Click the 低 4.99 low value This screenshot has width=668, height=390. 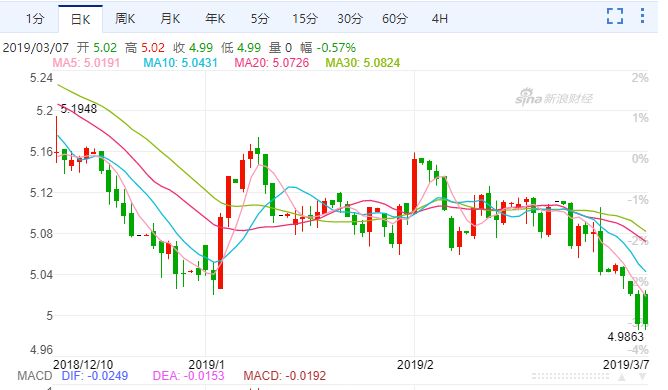pos(241,47)
